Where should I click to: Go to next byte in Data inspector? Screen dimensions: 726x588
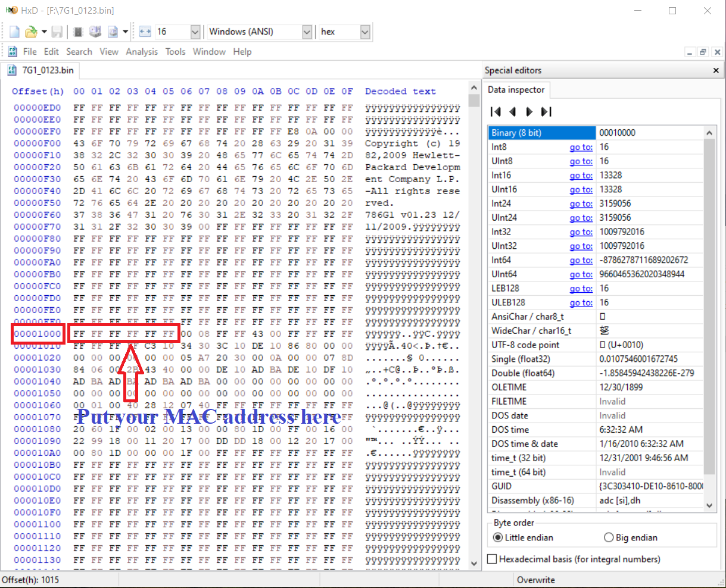coord(529,111)
